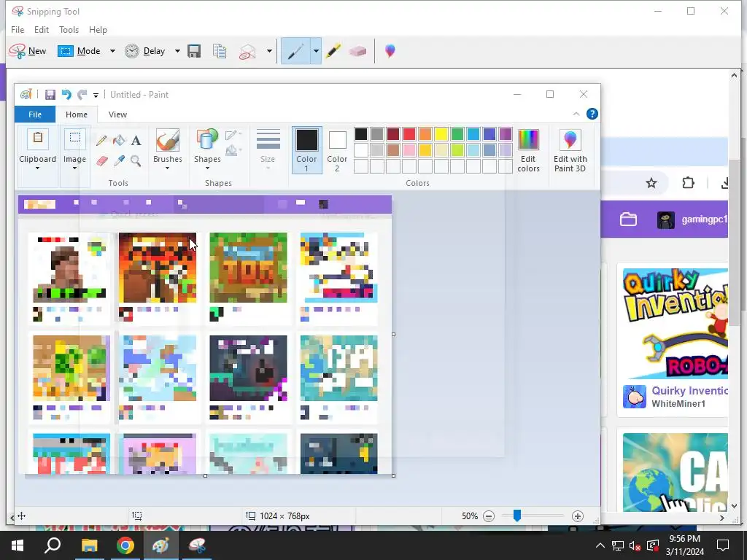
Task: Click the gamingpc1 profile avatar
Action: point(665,220)
